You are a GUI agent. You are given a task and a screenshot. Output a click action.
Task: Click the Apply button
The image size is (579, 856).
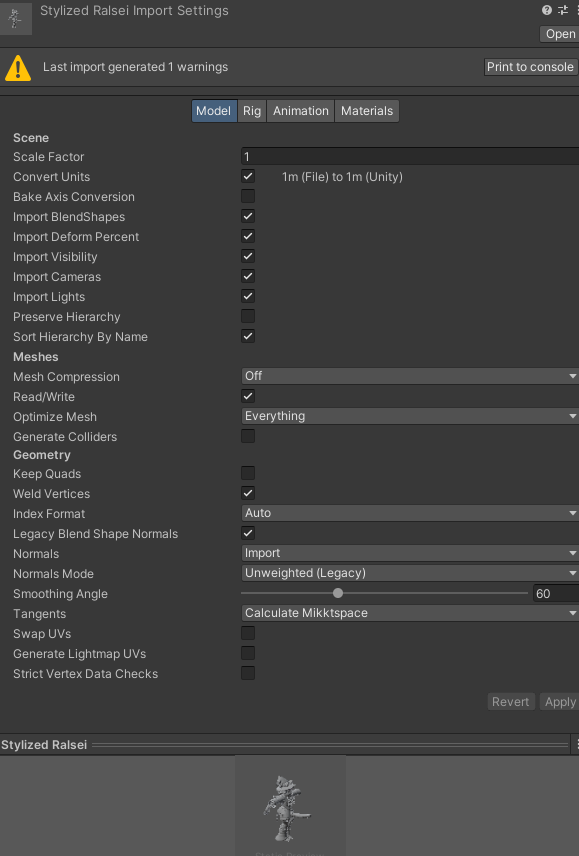[x=559, y=702]
